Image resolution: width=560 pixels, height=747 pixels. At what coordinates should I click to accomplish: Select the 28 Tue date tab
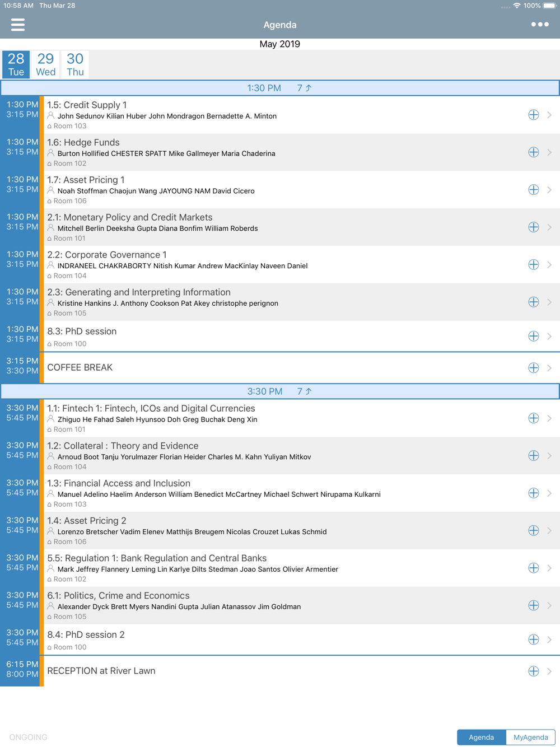(16, 64)
